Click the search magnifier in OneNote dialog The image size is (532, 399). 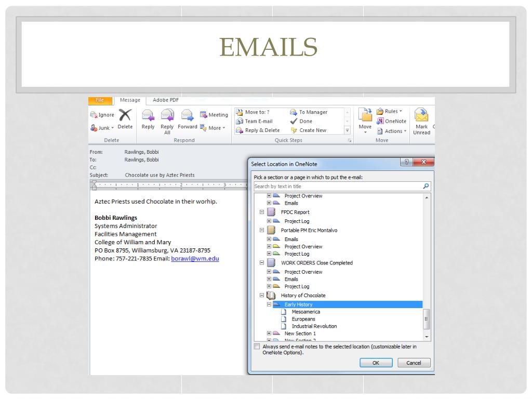click(426, 186)
